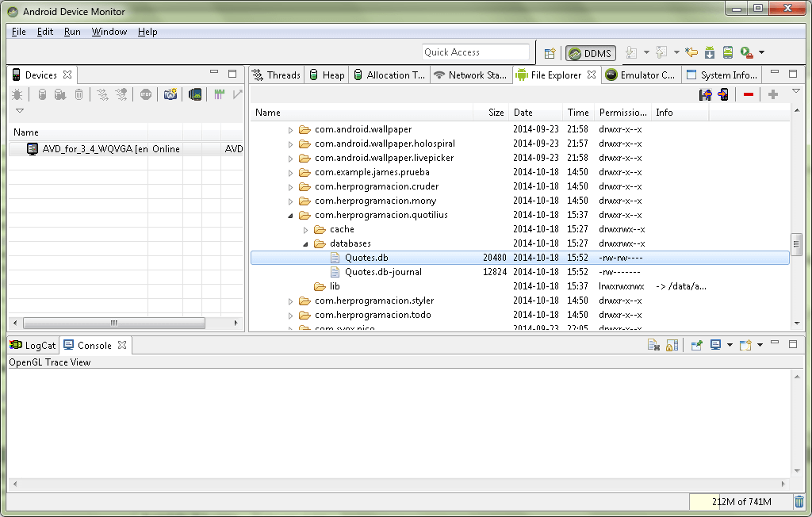Click the OpenGL trace arrow icon
Screen dimensions: 812x517
(x=237, y=95)
